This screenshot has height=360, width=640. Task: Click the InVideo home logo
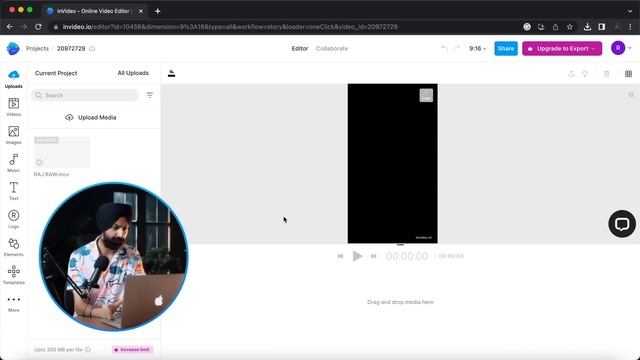[13, 49]
